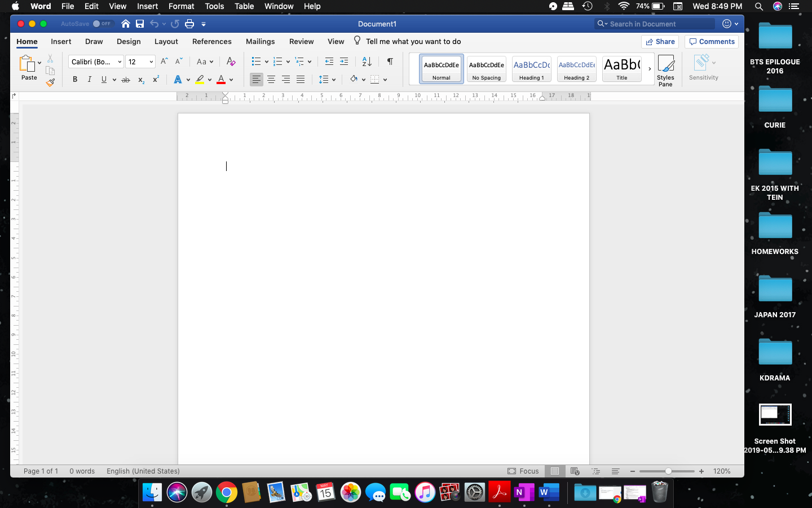This screenshot has width=812, height=508.
Task: Open the bullet list dropdown
Action: tap(267, 61)
